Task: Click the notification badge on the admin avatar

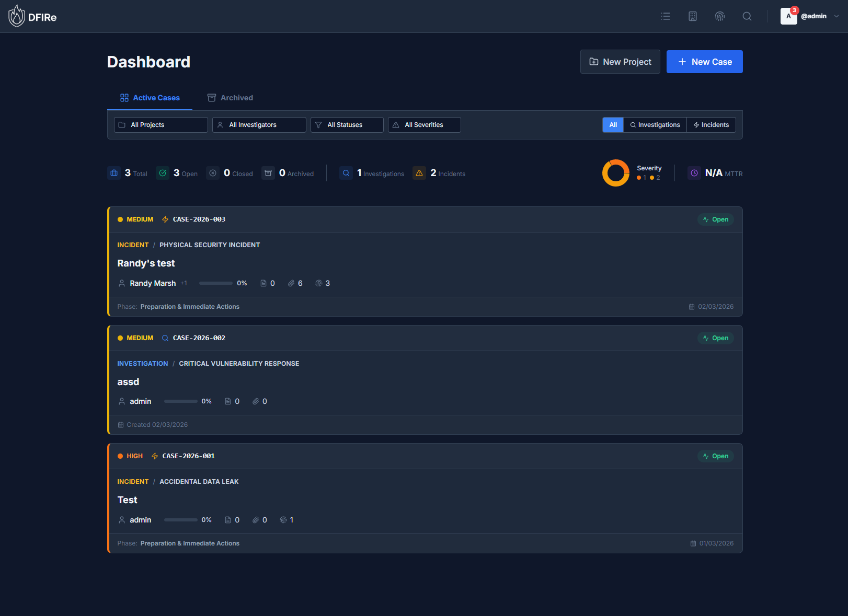Action: click(x=795, y=9)
